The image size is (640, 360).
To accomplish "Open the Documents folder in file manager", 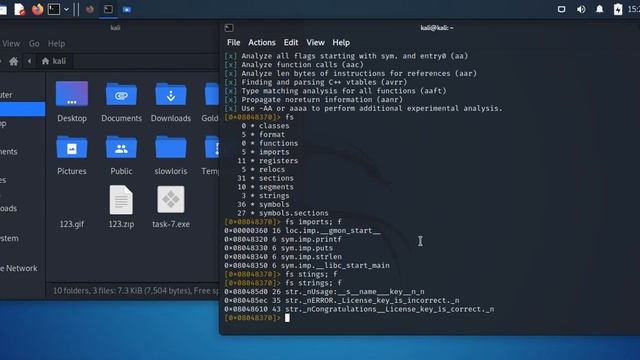I will [121, 102].
